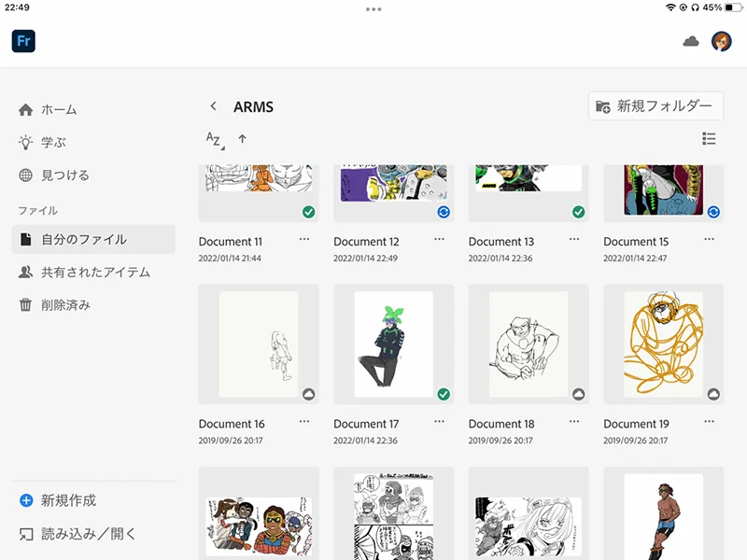
Task: Go to ホーム in the sidebar
Action: point(59,110)
